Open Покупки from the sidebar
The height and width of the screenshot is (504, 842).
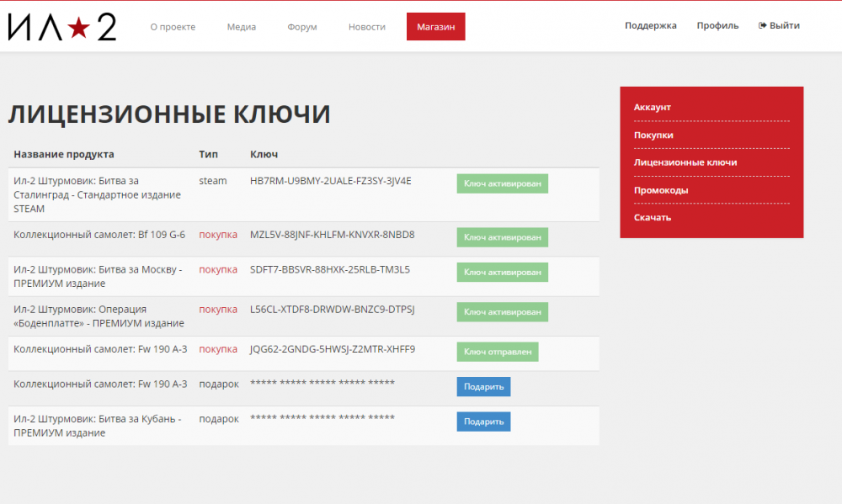click(x=653, y=135)
